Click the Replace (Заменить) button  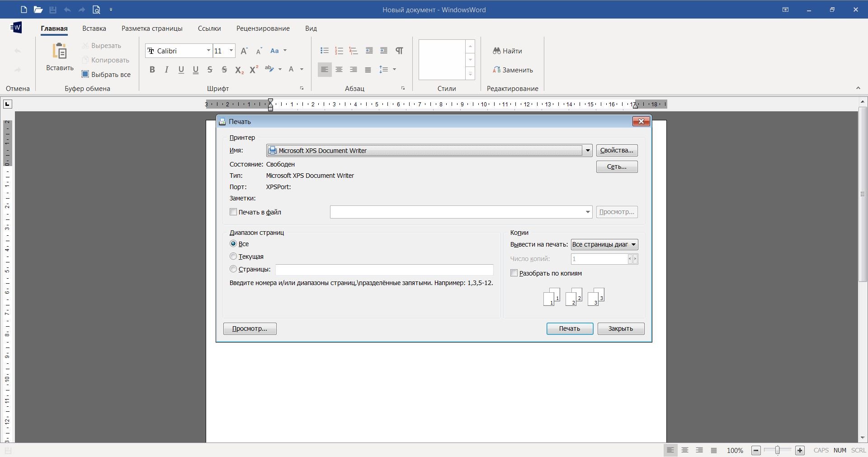tap(513, 70)
